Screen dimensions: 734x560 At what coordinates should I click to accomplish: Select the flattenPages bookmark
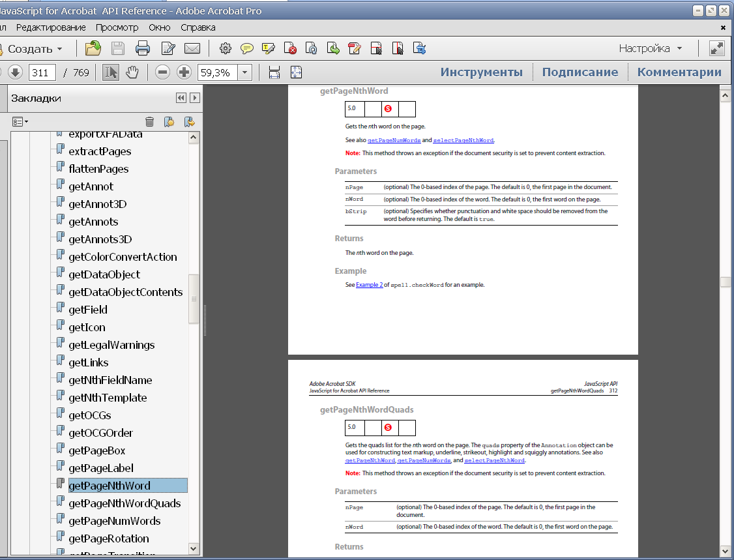[98, 169]
